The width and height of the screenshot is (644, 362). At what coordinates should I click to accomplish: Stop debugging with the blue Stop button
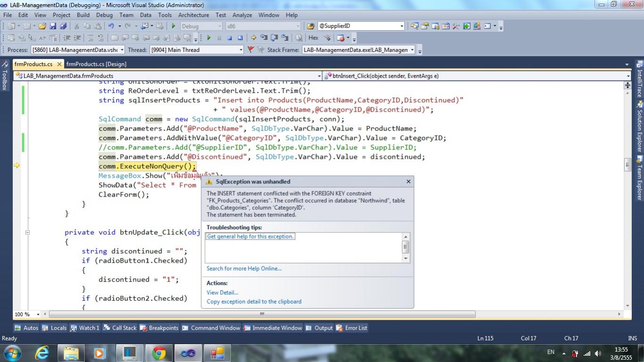click(x=230, y=38)
